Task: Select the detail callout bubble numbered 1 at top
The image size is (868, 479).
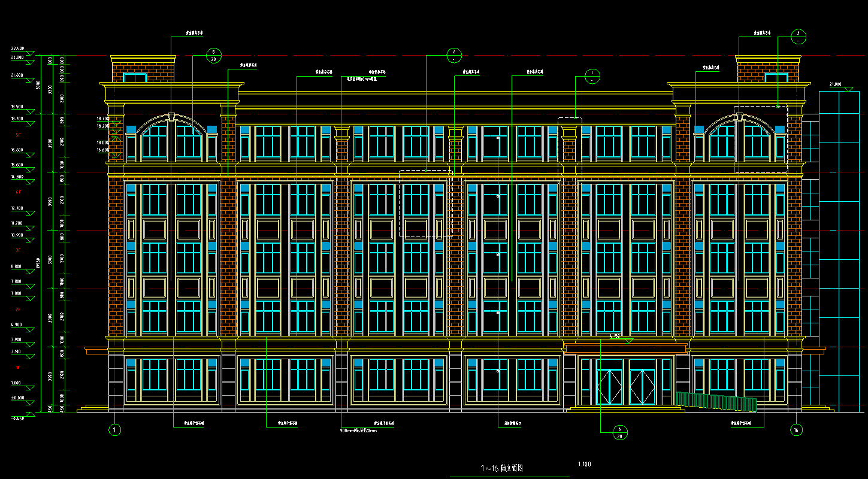Action: click(592, 77)
